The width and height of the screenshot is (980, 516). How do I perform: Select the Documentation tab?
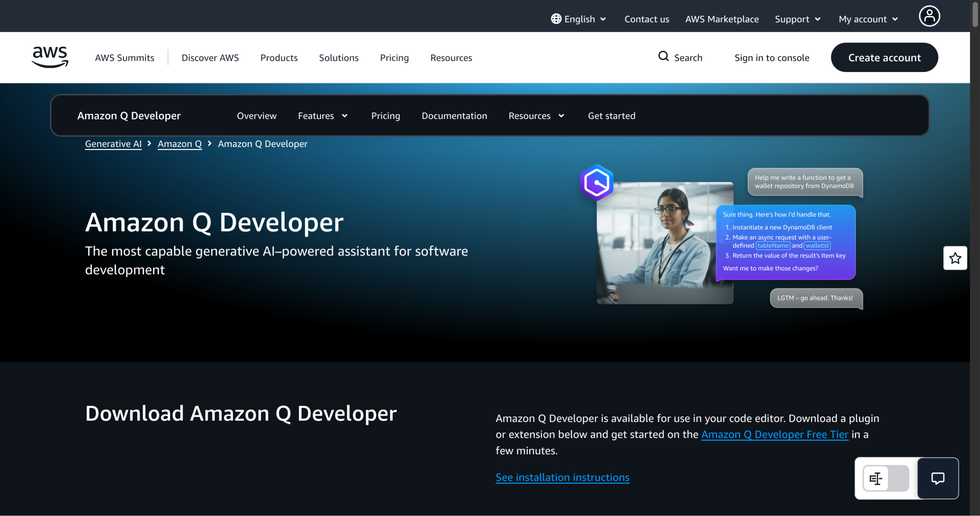coord(454,116)
